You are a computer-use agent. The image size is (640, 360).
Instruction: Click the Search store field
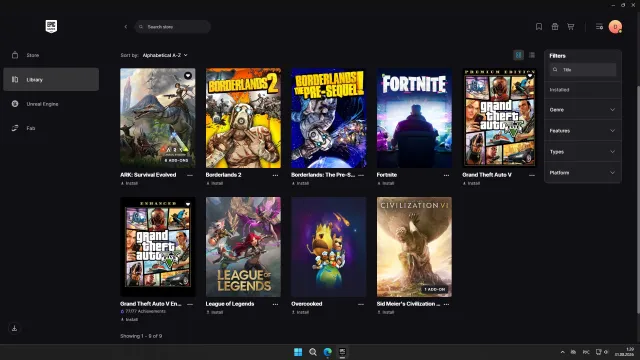point(173,27)
